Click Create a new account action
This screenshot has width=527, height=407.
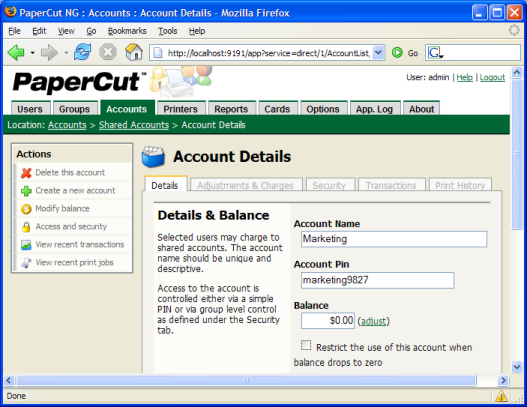point(75,191)
